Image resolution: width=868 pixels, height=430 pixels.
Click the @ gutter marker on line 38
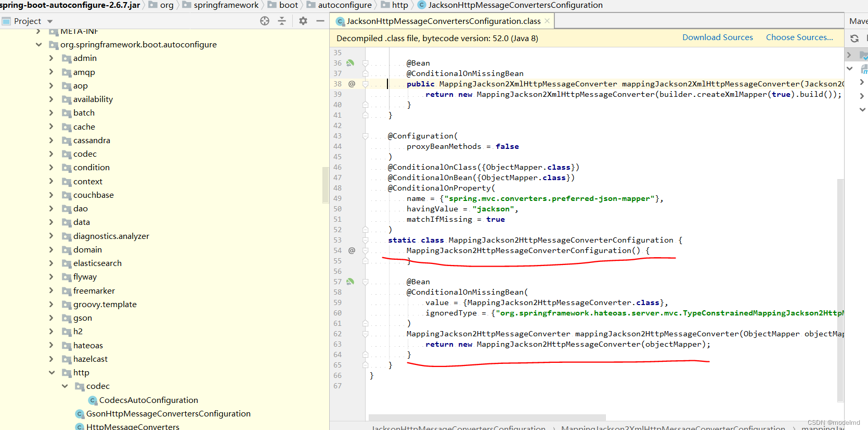click(x=352, y=84)
